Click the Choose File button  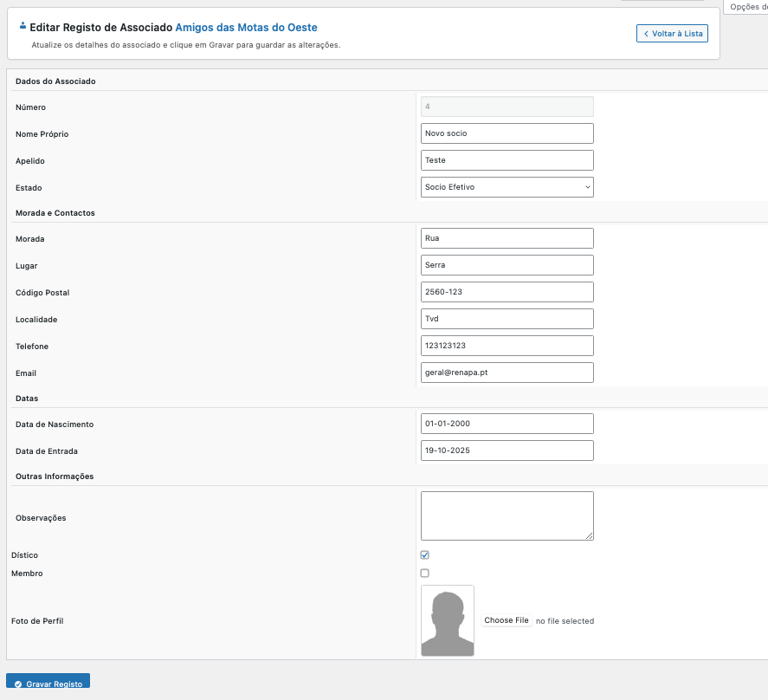(x=507, y=620)
